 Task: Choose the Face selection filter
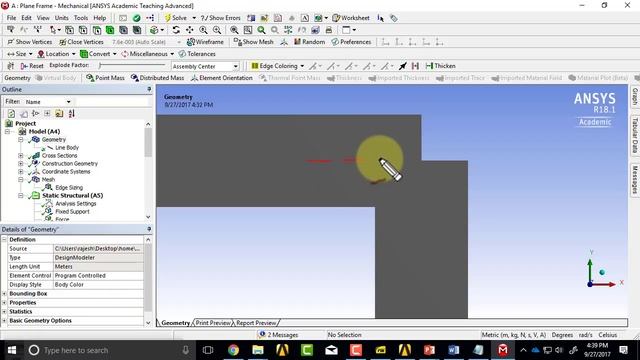coord(96,30)
